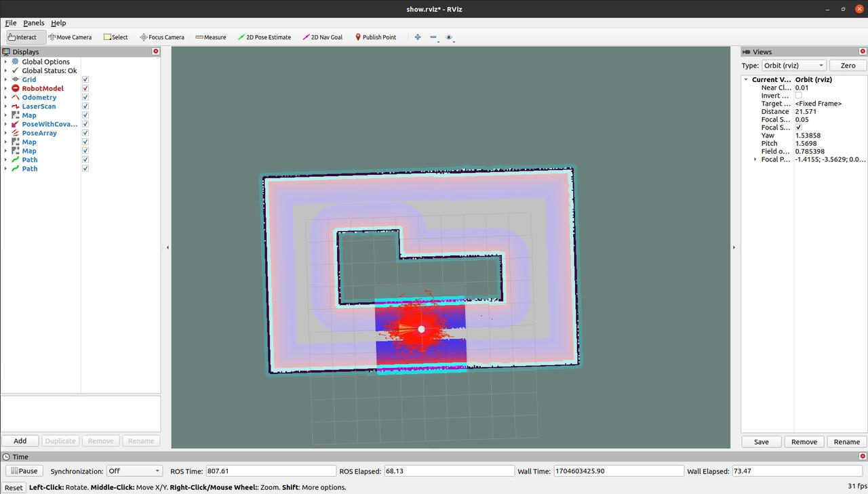Click the Reset button

[14, 487]
